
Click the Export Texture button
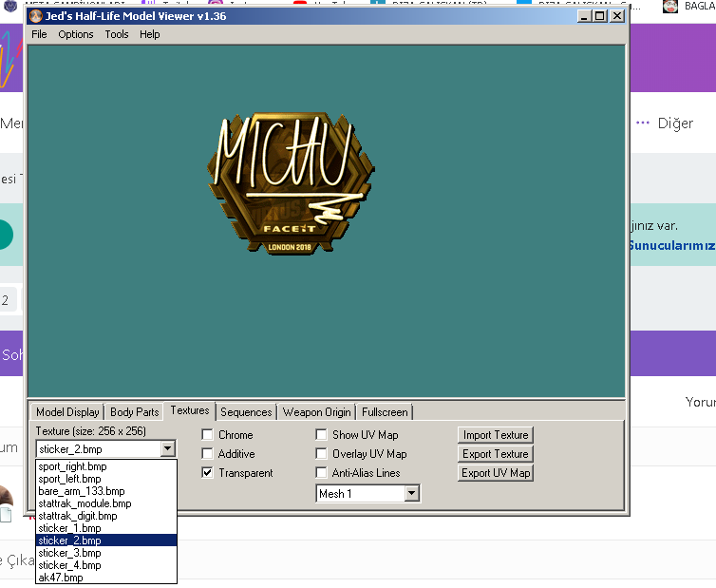pos(496,454)
